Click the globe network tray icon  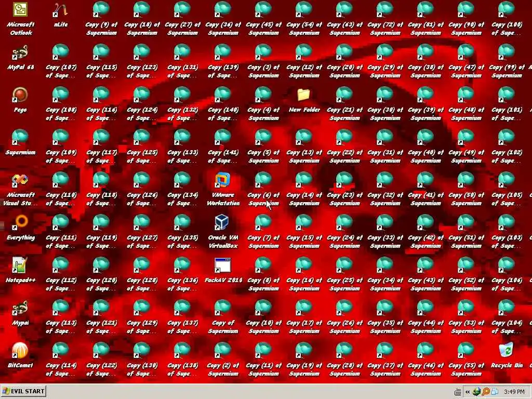[x=477, y=392]
